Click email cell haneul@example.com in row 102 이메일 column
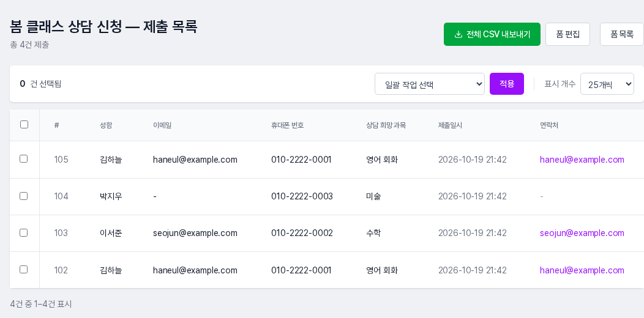This screenshot has height=318, width=644. tap(195, 270)
